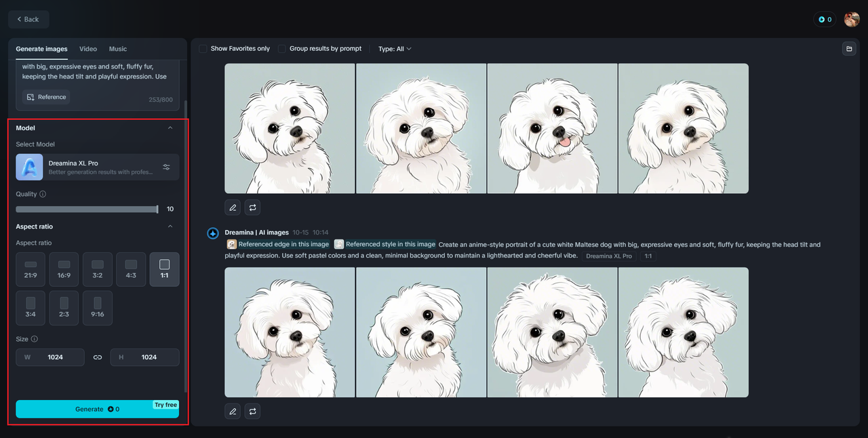
Task: Click the Dreamina star logo icon
Action: (213, 233)
